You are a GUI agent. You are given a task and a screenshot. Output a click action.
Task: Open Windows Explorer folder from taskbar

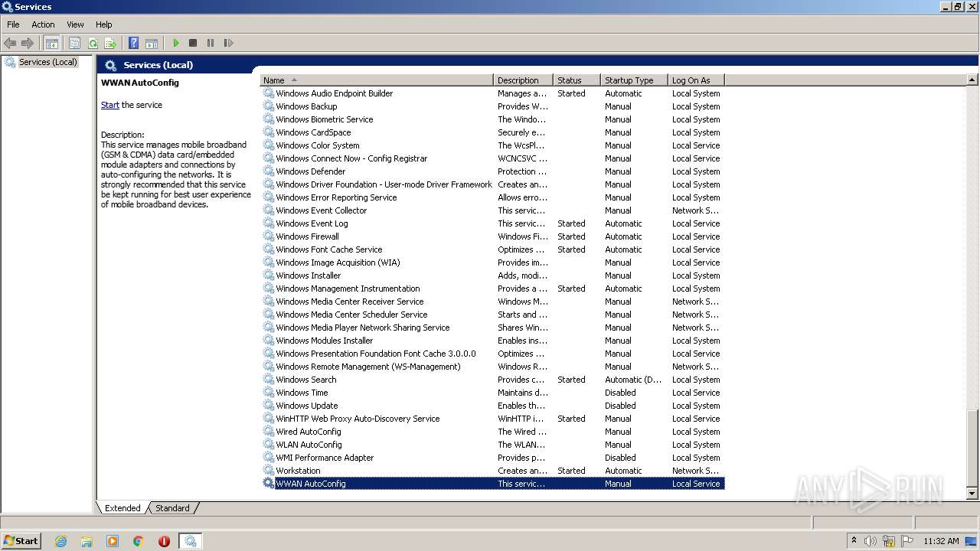(x=87, y=541)
